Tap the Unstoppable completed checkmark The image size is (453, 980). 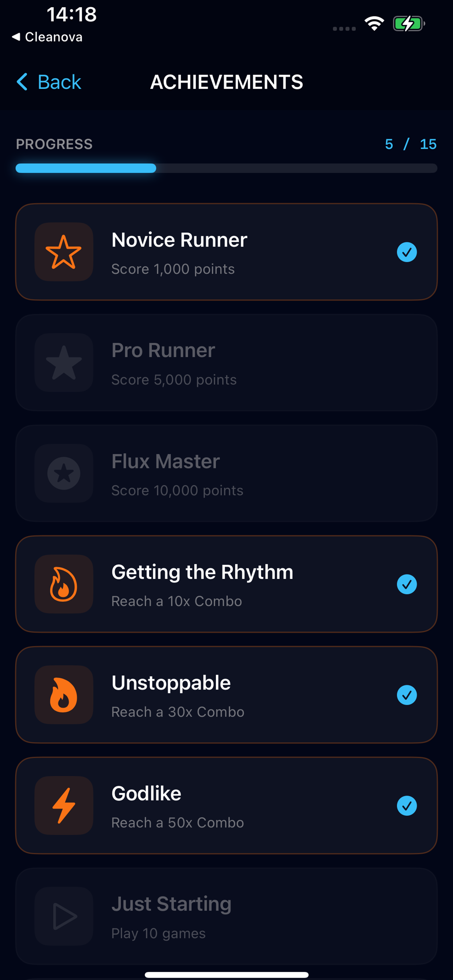407,695
